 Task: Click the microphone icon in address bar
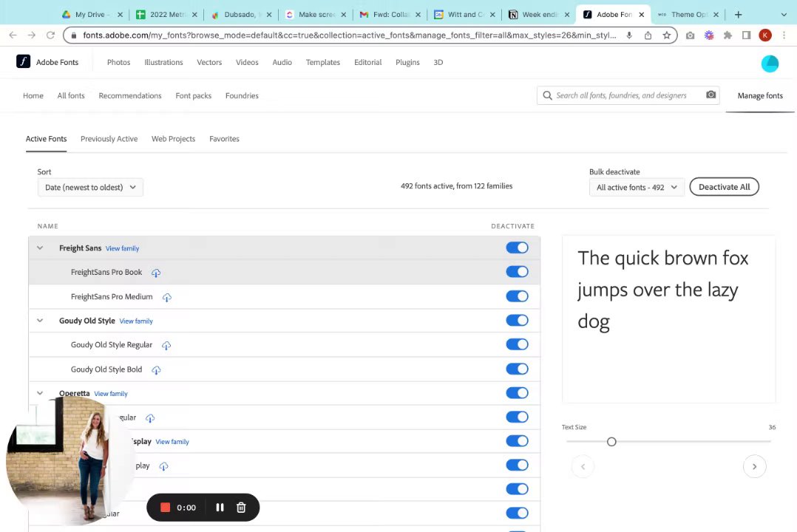tap(629, 35)
